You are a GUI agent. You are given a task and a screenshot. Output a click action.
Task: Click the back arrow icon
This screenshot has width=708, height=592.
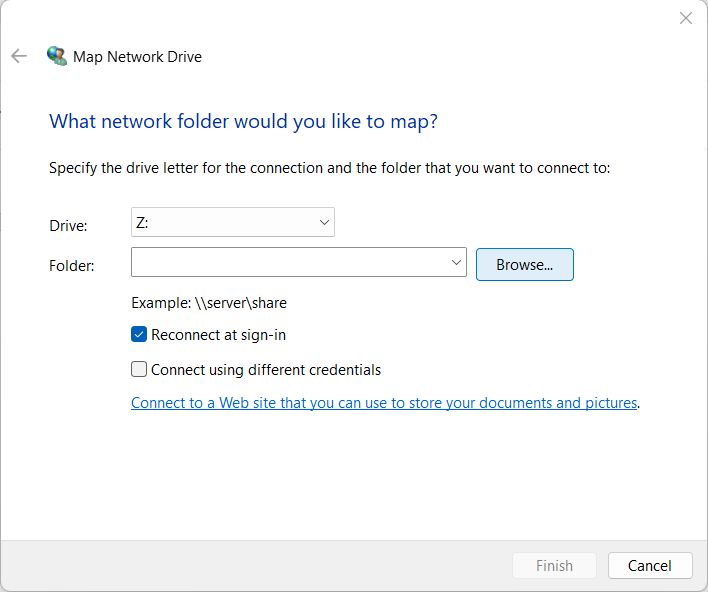click(x=18, y=56)
